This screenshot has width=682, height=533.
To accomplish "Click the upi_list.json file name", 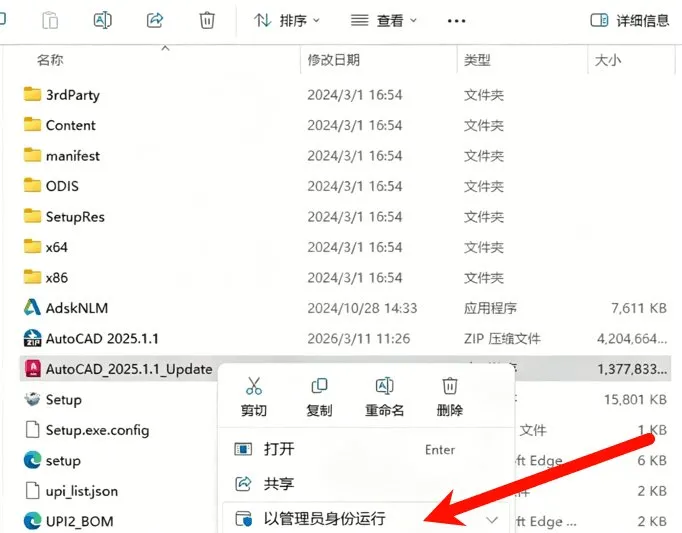I will pos(82,491).
